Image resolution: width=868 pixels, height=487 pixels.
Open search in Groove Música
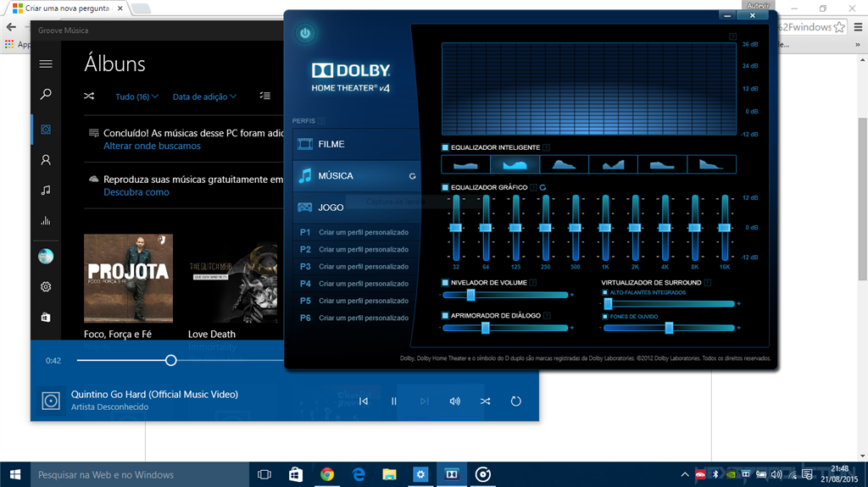click(x=46, y=94)
